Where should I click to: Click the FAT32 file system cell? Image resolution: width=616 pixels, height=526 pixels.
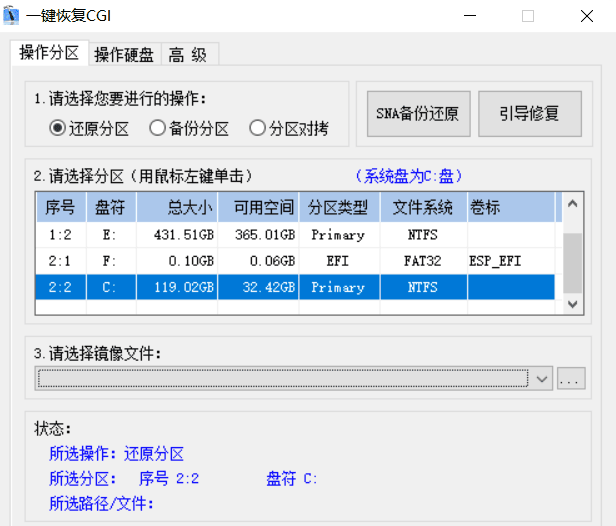coord(423,261)
